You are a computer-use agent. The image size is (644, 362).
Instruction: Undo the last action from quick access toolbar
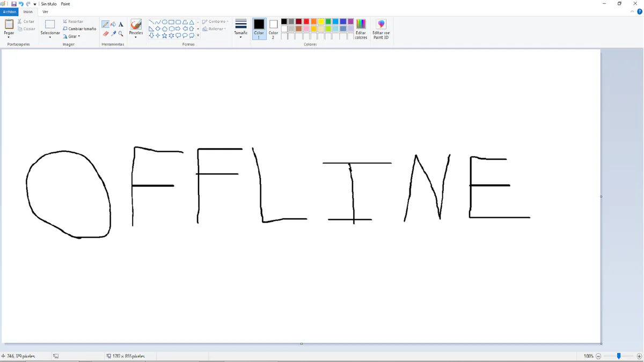click(x=21, y=4)
